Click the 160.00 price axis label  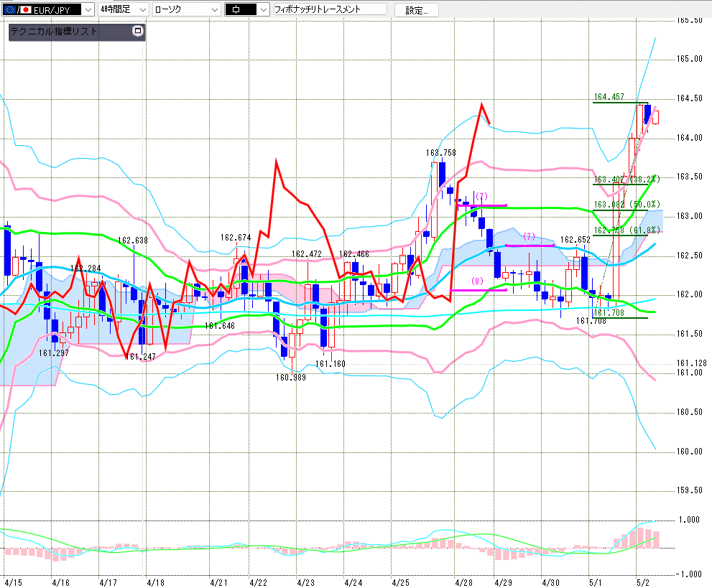tap(689, 452)
